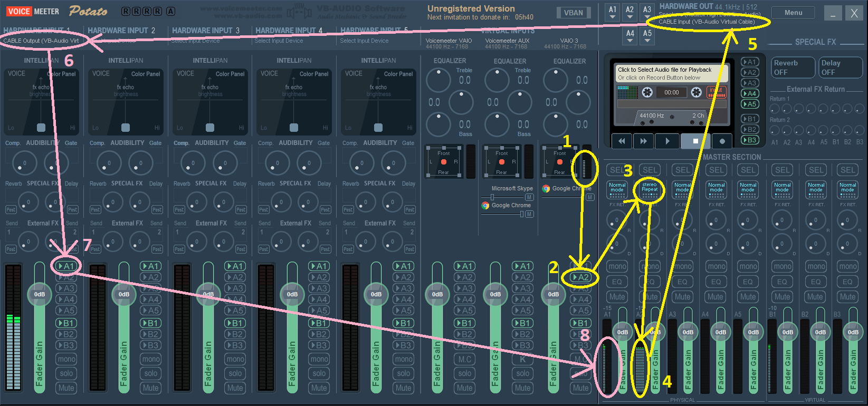Start cassette playback with the play button

[667, 141]
